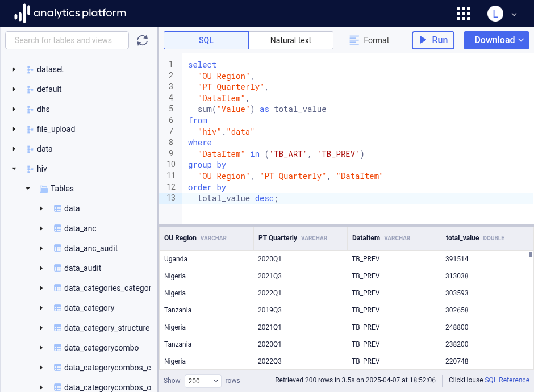Screen dimensions: 534x392
Task: Click the analytics platform logo
Action: click(70, 13)
